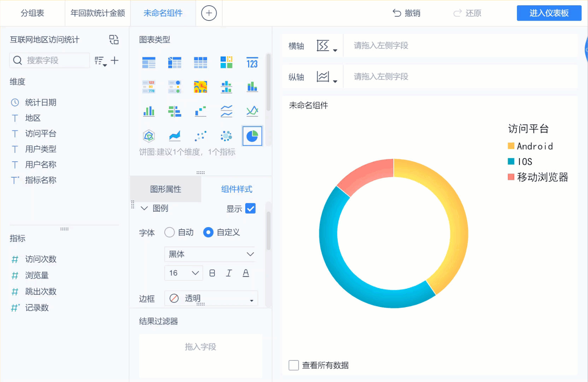Open the field sort filter dropdown

click(x=100, y=61)
